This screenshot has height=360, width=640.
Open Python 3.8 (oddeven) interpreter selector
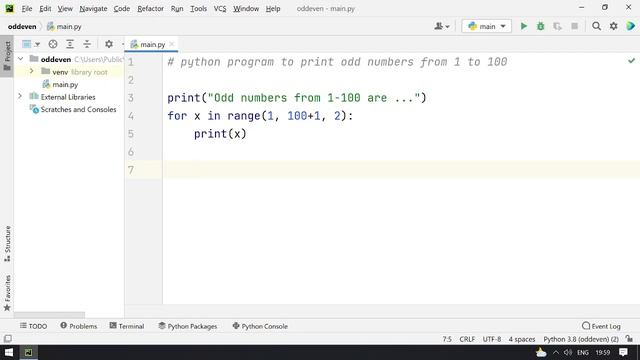pyautogui.click(x=581, y=339)
